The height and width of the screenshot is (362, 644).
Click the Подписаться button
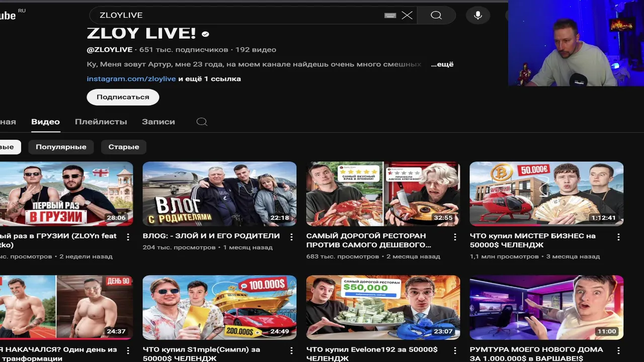point(123,97)
